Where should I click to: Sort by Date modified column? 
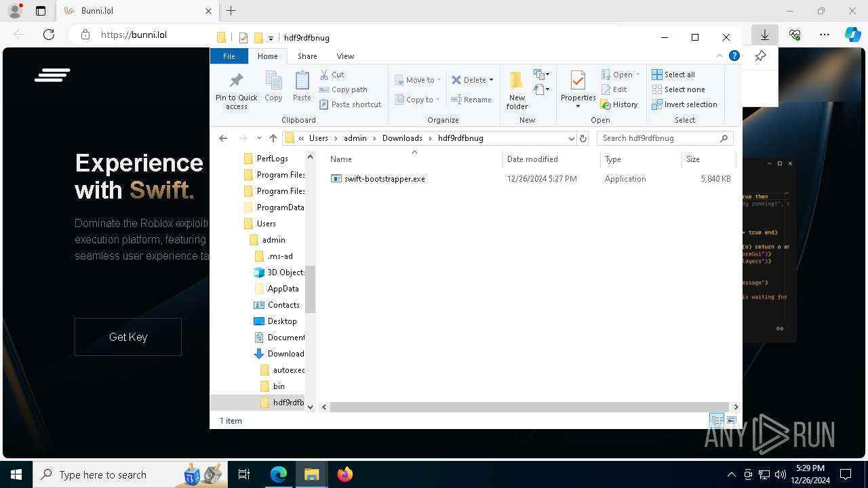pos(552,159)
